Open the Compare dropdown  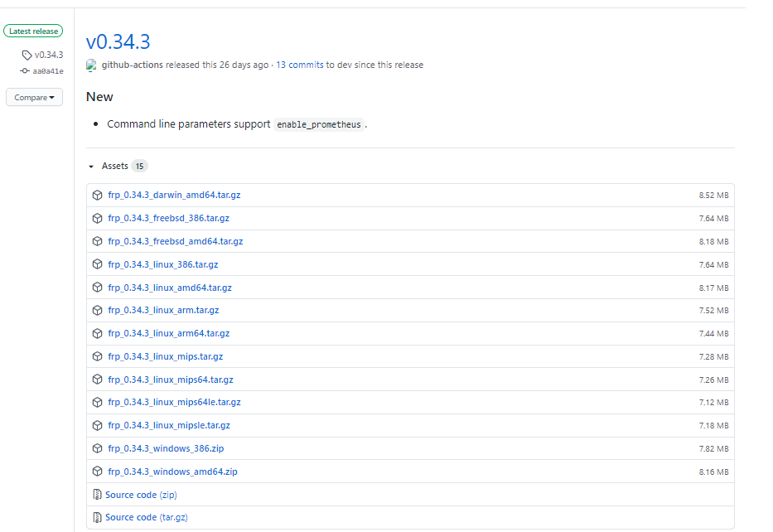(x=34, y=97)
